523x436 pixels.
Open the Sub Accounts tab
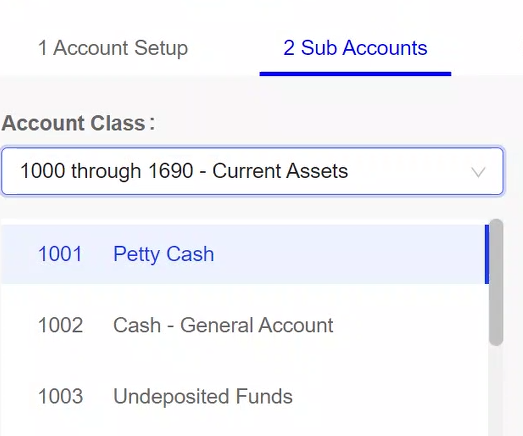(355, 48)
